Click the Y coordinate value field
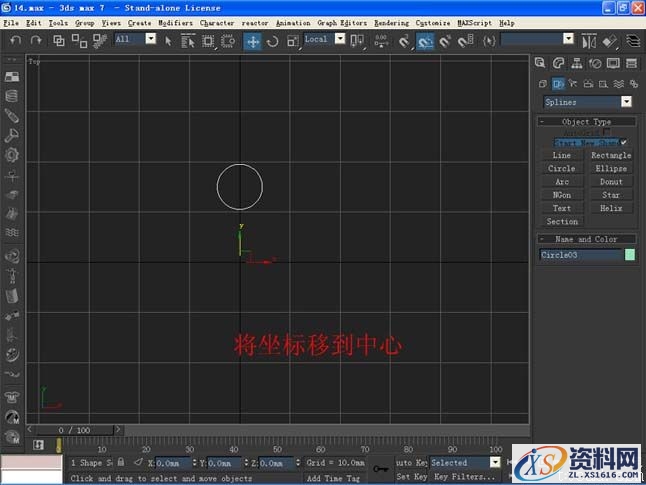Viewport: 646px width, 485px height. tap(224, 463)
